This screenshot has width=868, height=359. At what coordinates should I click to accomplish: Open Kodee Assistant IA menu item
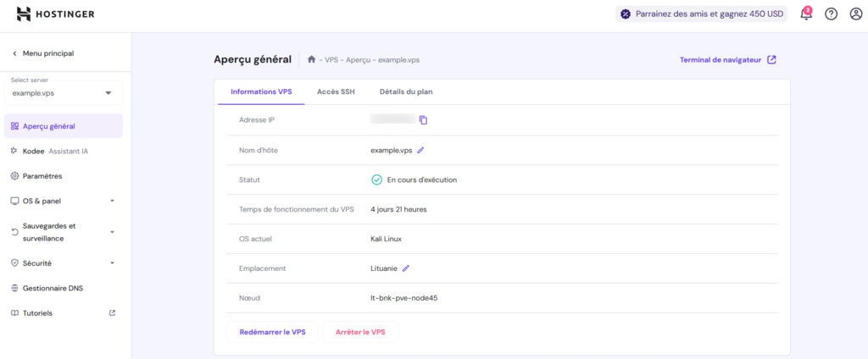pos(63,151)
